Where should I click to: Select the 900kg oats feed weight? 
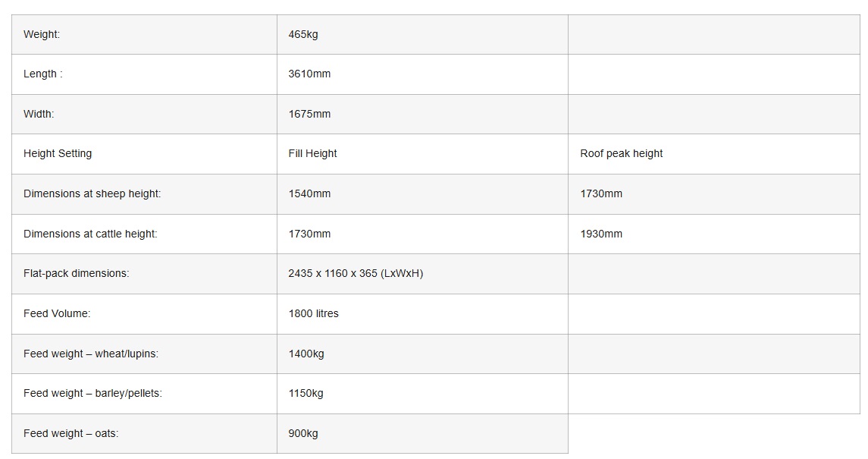pos(303,433)
